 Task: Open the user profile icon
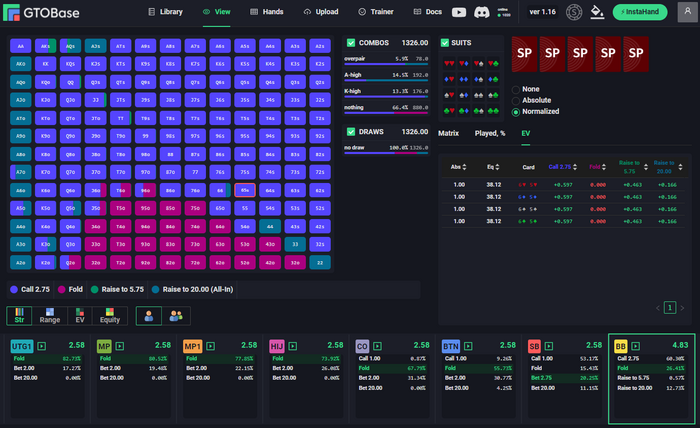(688, 12)
